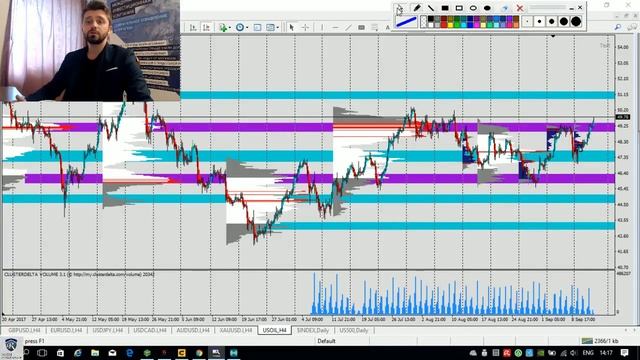Choose the second largest brush size
Image resolution: width=640 pixels, height=360 pixels.
coord(564,22)
